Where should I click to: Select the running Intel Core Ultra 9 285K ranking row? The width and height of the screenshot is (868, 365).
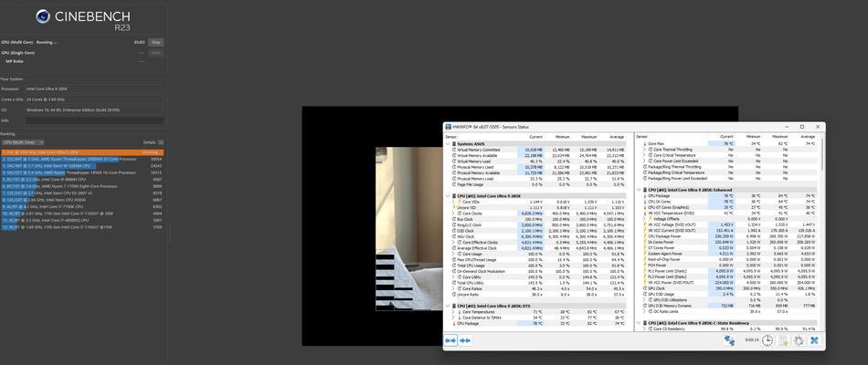(82, 151)
